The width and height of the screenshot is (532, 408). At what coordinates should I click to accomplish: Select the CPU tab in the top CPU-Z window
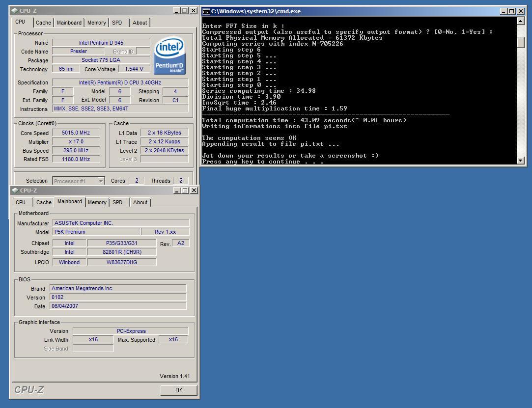[20, 22]
